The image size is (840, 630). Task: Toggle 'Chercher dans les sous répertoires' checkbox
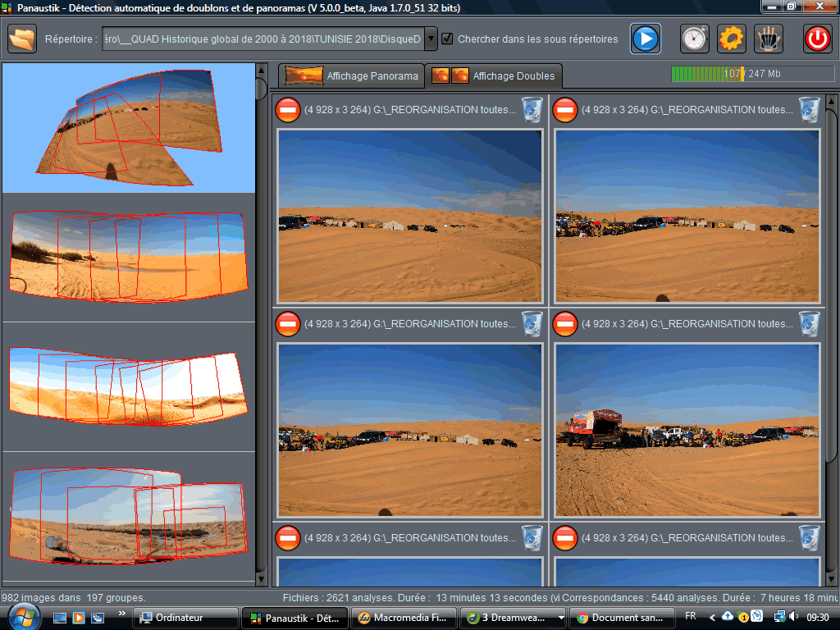pyautogui.click(x=447, y=39)
